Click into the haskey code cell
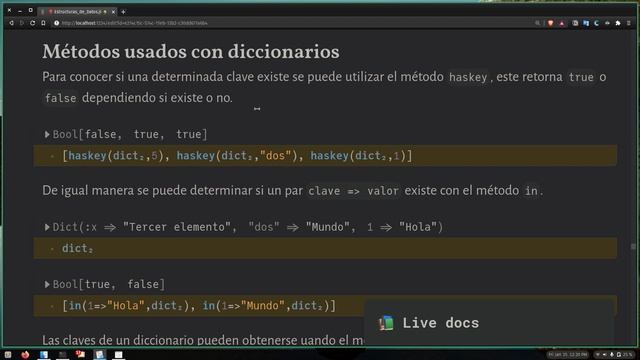 [325, 156]
